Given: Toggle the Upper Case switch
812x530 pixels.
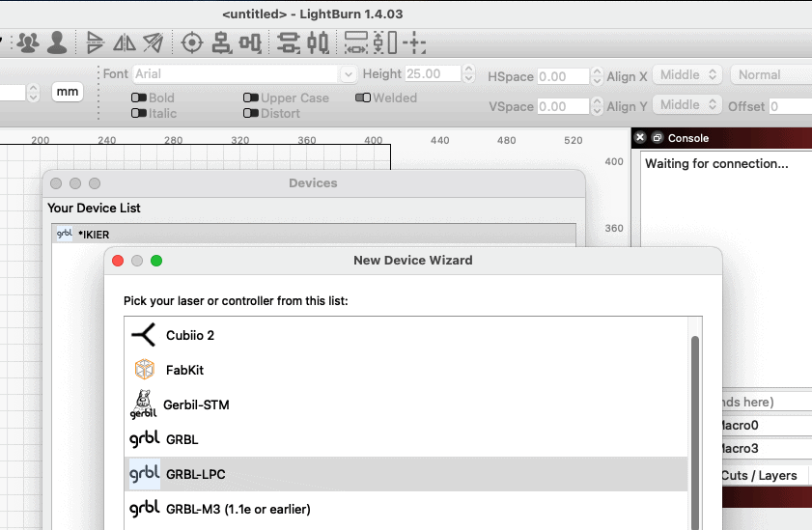Looking at the screenshot, I should tap(251, 98).
